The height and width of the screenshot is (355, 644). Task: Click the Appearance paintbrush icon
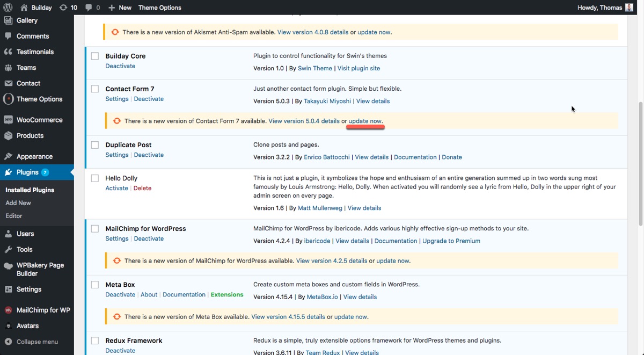8,156
